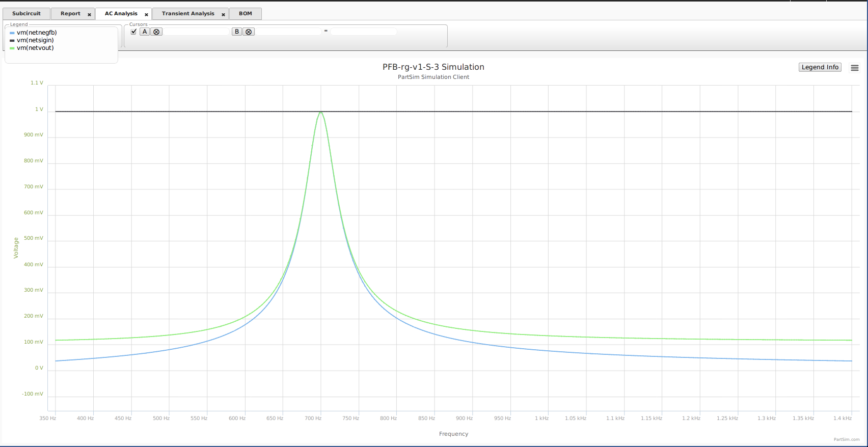Click the Voltage axis label
Image resolution: width=868 pixels, height=447 pixels.
point(16,248)
